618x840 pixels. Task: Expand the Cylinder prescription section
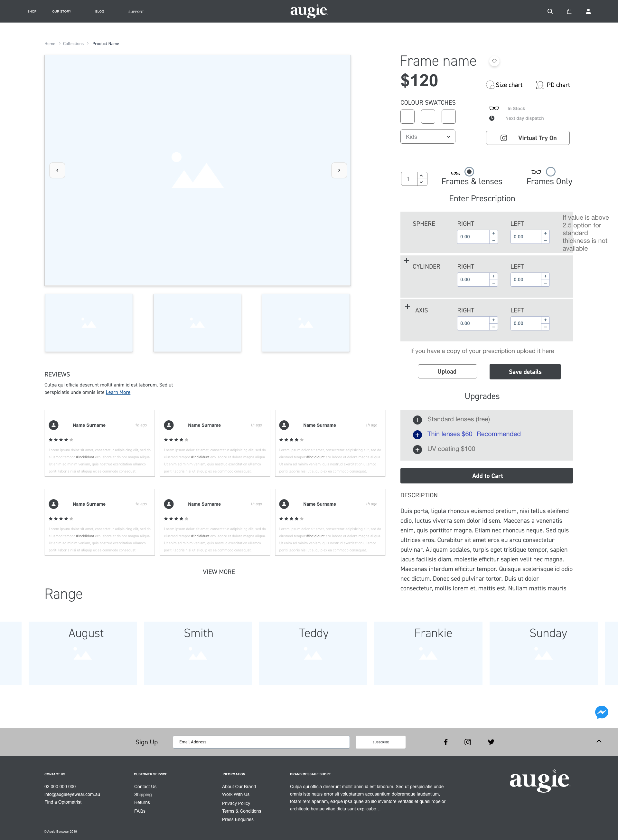point(406,261)
